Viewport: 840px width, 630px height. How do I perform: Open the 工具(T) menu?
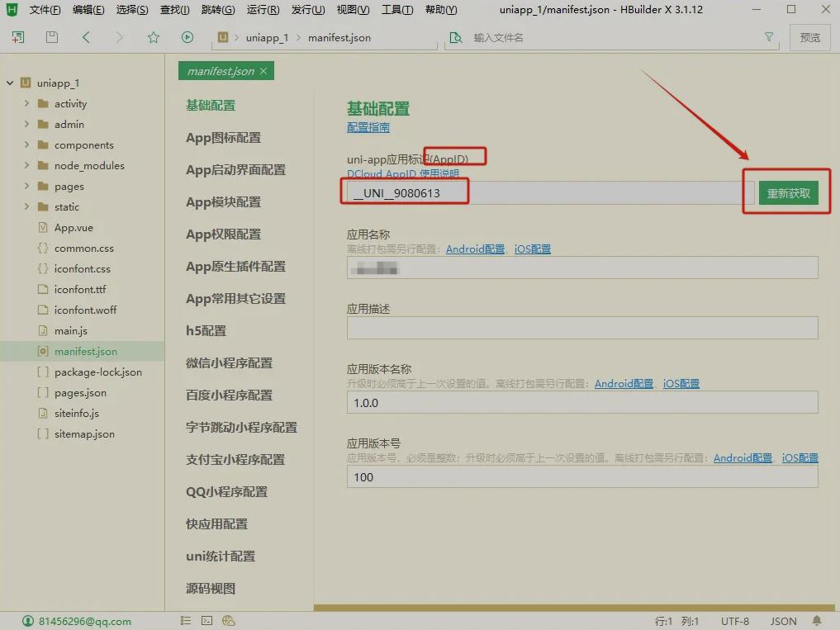[x=397, y=10]
